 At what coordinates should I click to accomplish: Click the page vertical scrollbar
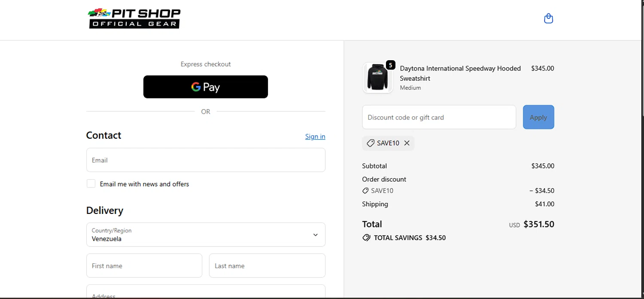642,60
